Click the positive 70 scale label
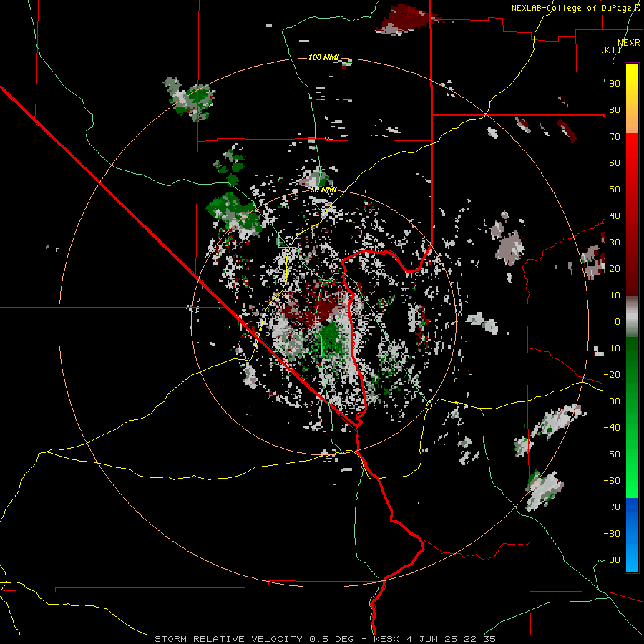Screen dimensions: 644x644 (x=615, y=137)
